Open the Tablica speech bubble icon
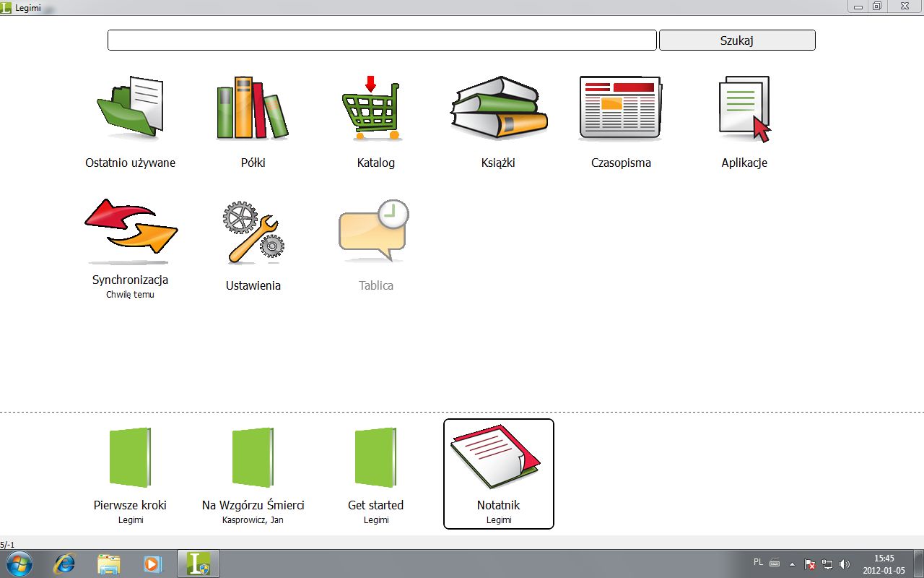The image size is (924, 578). (374, 231)
